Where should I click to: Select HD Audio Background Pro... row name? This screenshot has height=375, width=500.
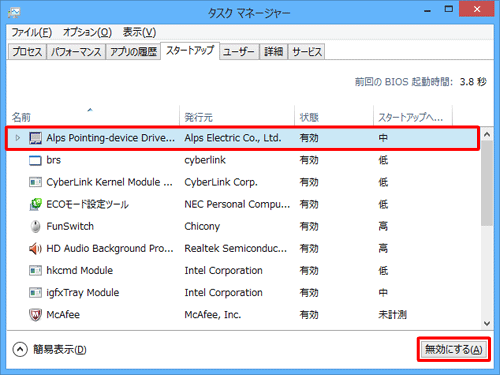click(110, 248)
